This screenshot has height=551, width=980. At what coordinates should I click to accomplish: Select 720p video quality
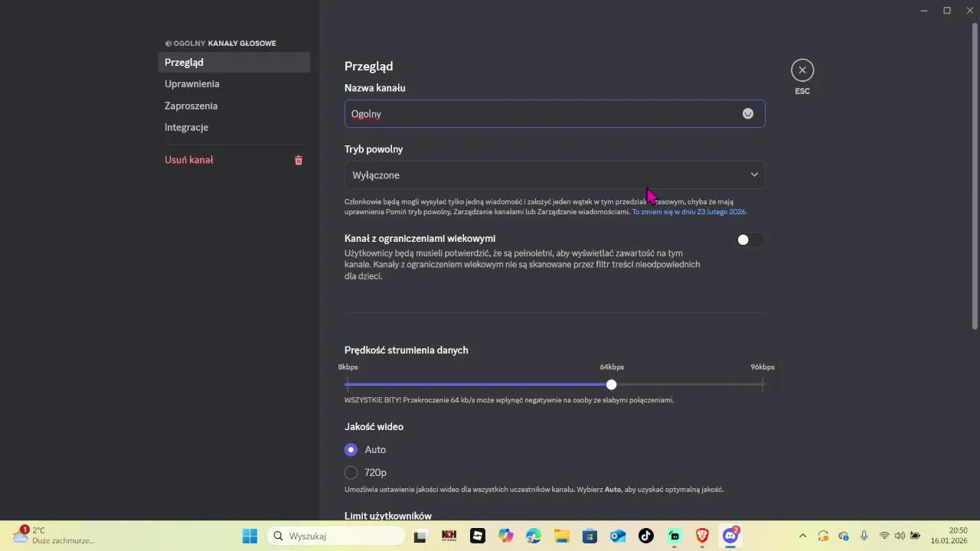351,472
